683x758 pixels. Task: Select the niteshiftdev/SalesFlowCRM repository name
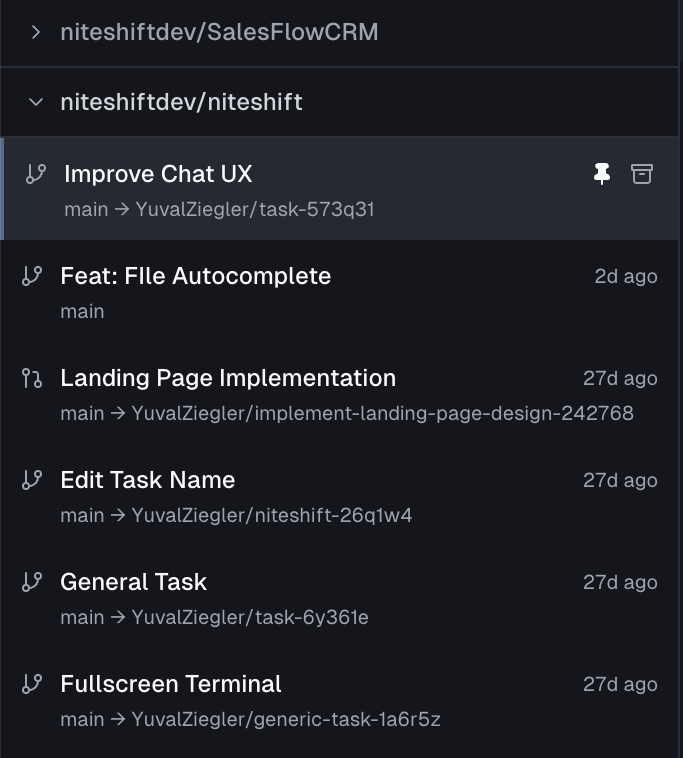coord(219,32)
